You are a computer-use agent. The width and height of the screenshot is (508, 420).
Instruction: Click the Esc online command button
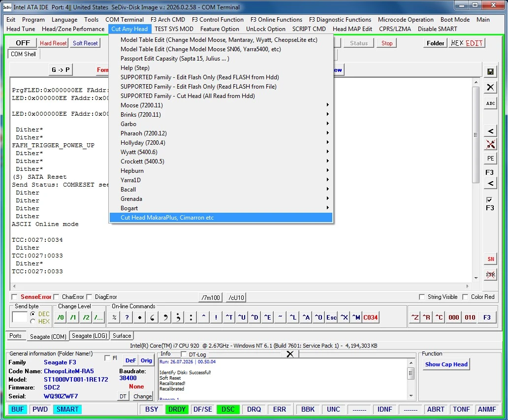coord(331,317)
